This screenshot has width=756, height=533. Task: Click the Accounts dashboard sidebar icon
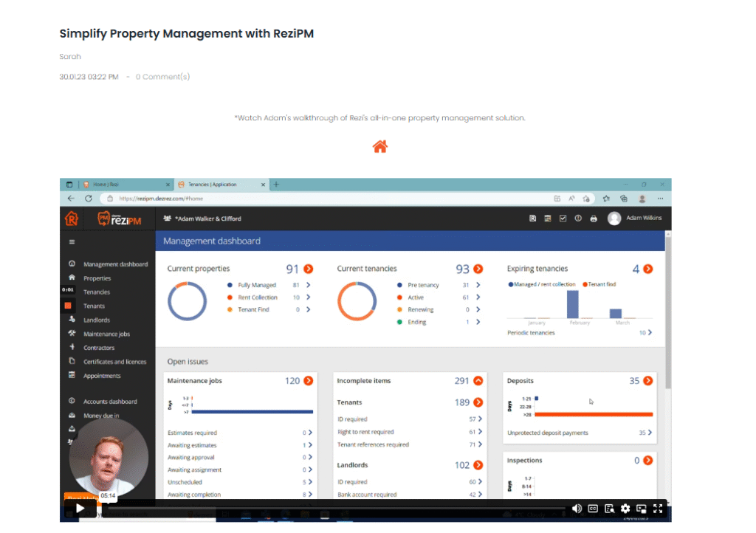coord(72,401)
